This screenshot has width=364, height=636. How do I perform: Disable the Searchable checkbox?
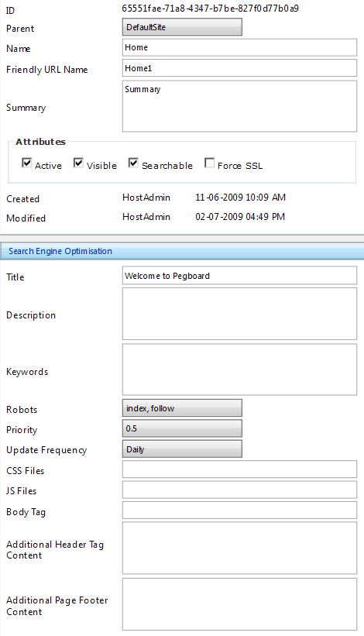tap(133, 163)
